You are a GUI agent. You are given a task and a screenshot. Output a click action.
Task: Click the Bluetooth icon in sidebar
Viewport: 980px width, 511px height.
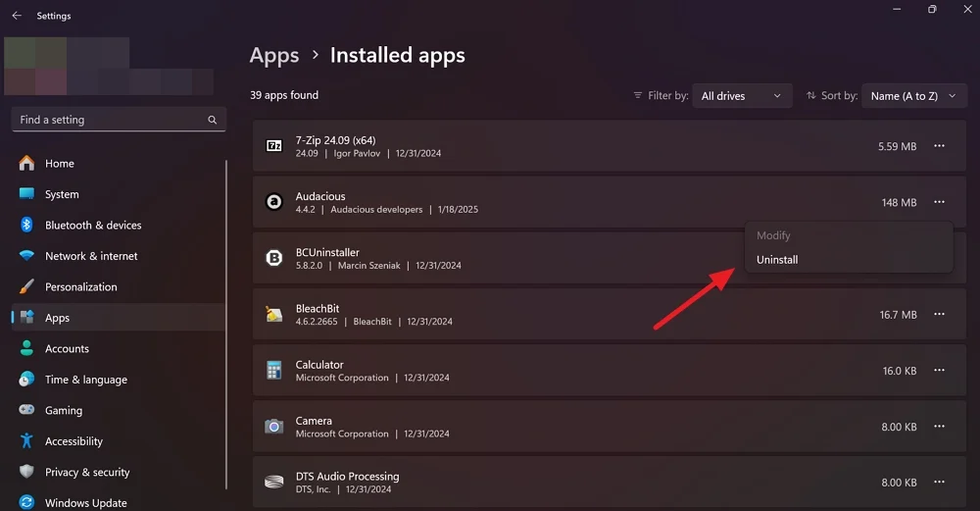[x=26, y=225]
